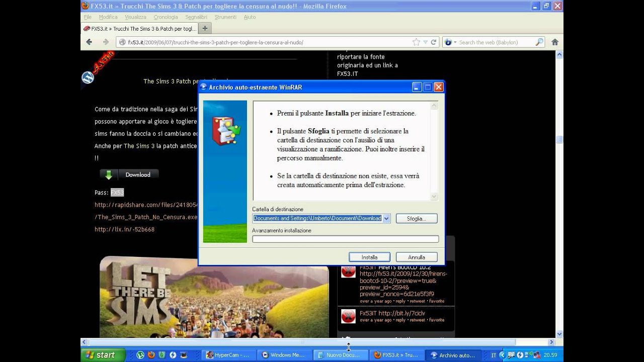Switch to HyperCam taskbar button
Image resolution: width=644 pixels, height=362 pixels.
pyautogui.click(x=228, y=355)
